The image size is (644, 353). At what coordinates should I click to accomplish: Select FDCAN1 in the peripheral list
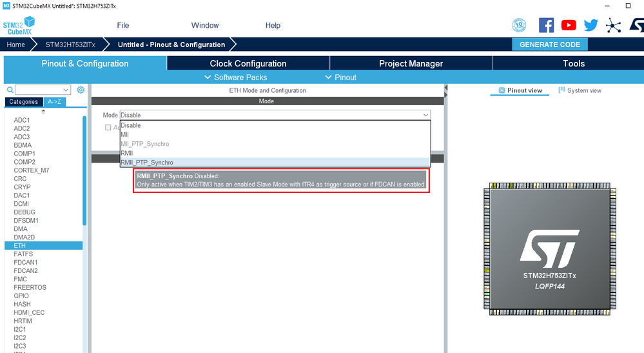click(26, 262)
